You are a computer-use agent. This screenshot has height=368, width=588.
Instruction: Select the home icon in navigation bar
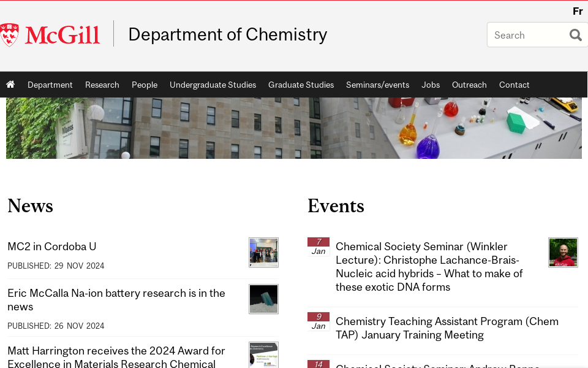tap(10, 84)
